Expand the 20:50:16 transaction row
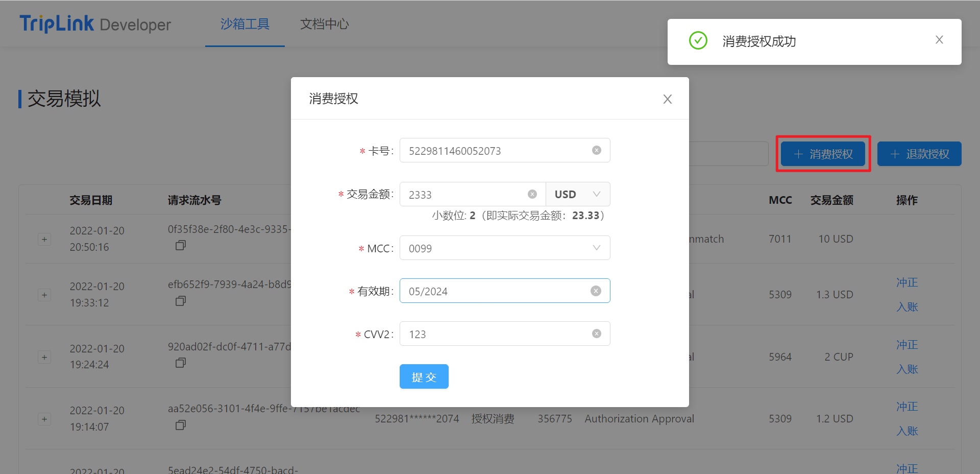Image resolution: width=980 pixels, height=474 pixels. click(44, 239)
